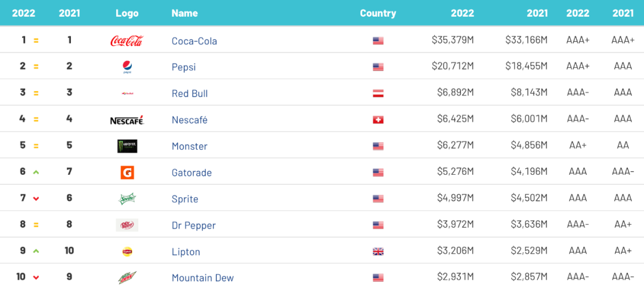Click the red down arrow beside rank 7
The height and width of the screenshot is (285, 644).
point(36,199)
